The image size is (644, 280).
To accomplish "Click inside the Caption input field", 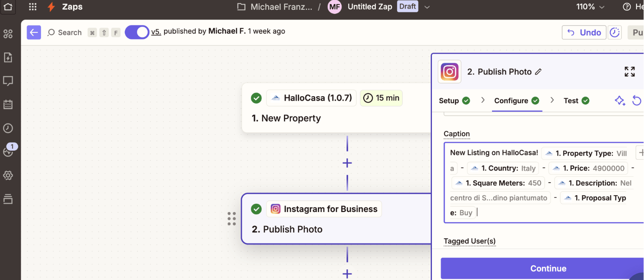I will (x=543, y=183).
